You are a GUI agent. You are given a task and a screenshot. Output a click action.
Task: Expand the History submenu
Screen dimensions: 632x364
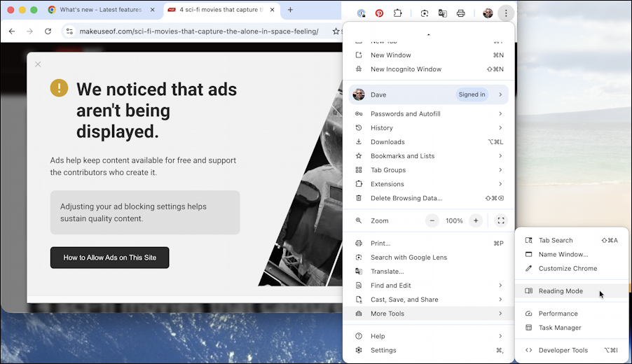(x=429, y=128)
